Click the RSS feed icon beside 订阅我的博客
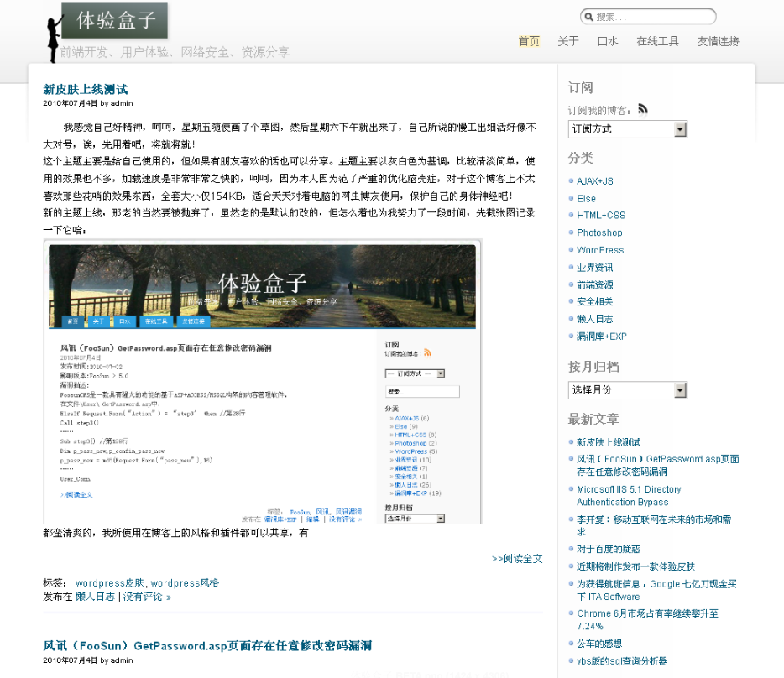The width and height of the screenshot is (784, 678). (643, 108)
